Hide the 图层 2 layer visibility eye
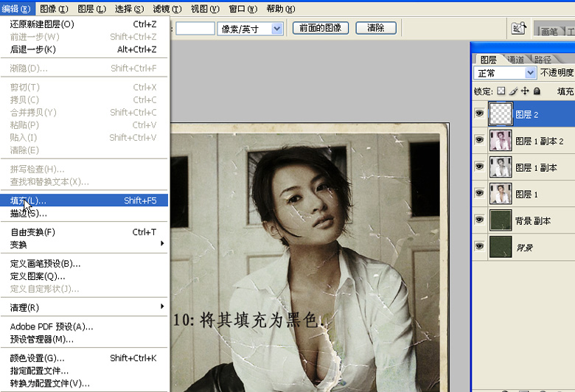The image size is (575, 392). 479,113
